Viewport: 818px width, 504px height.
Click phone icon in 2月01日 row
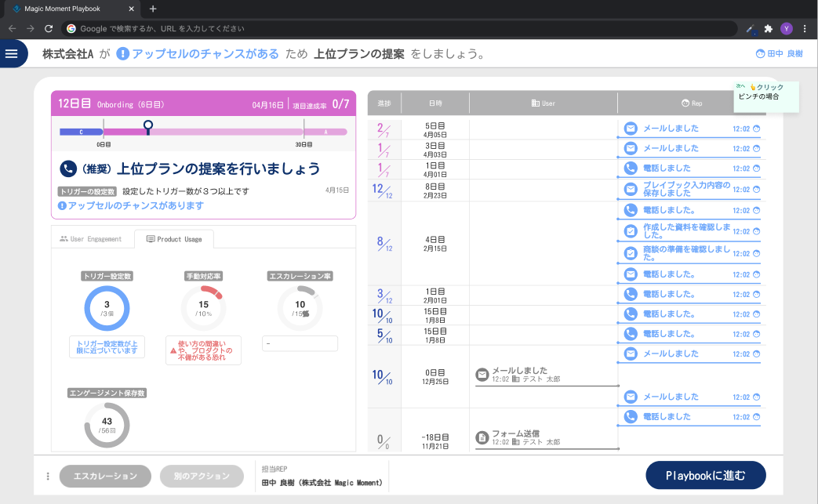[x=631, y=294]
